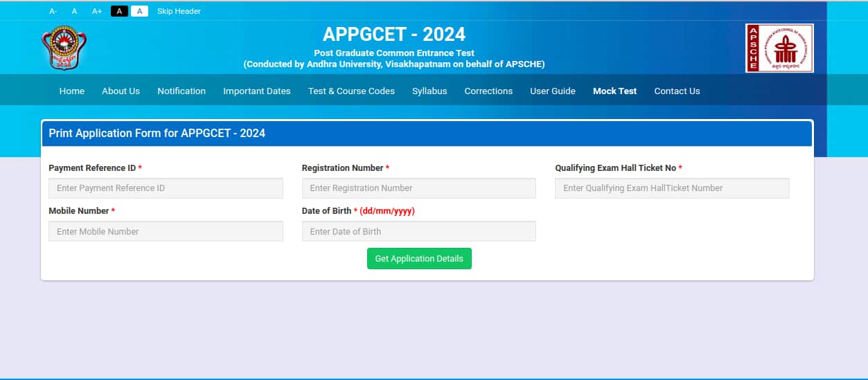Open the Syllabus page
Viewport: 868px width, 380px height.
tap(429, 91)
